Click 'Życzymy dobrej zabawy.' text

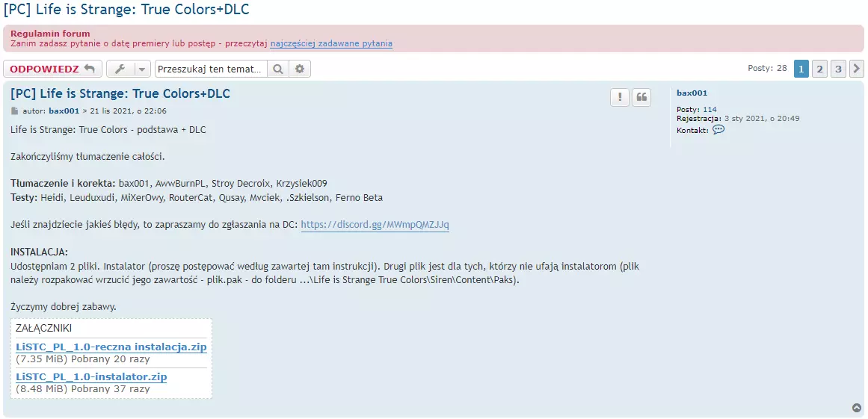point(63,307)
